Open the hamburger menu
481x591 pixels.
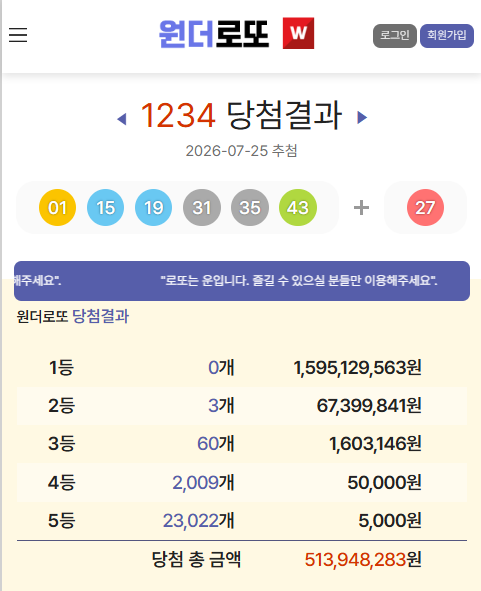[18, 35]
